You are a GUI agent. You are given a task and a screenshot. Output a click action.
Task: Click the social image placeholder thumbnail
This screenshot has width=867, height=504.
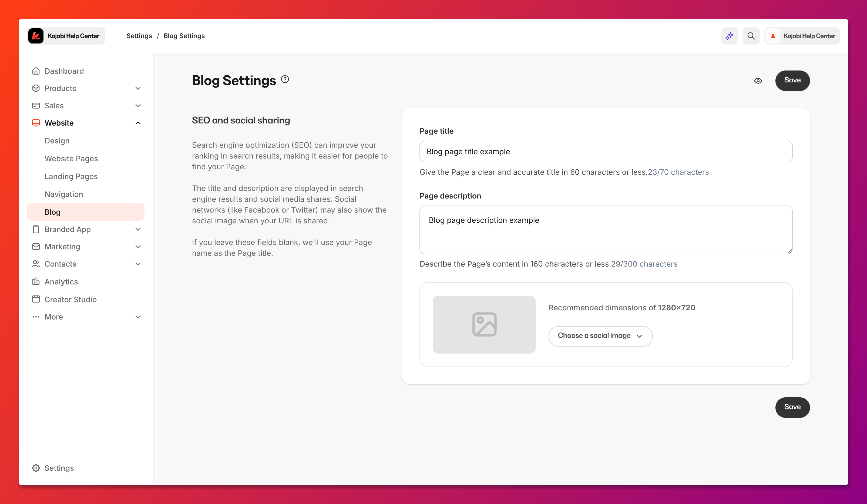pyautogui.click(x=484, y=324)
